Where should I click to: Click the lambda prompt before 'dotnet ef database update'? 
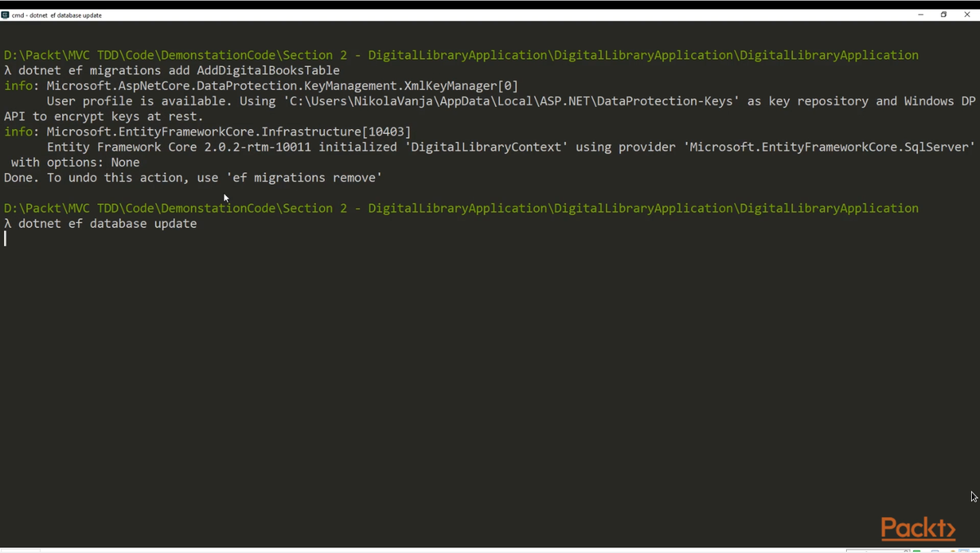tap(7, 224)
